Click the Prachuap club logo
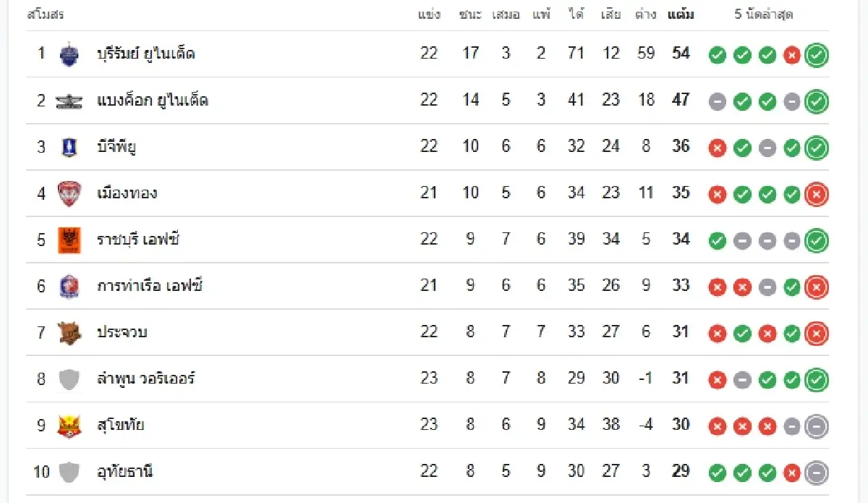 tap(69, 333)
